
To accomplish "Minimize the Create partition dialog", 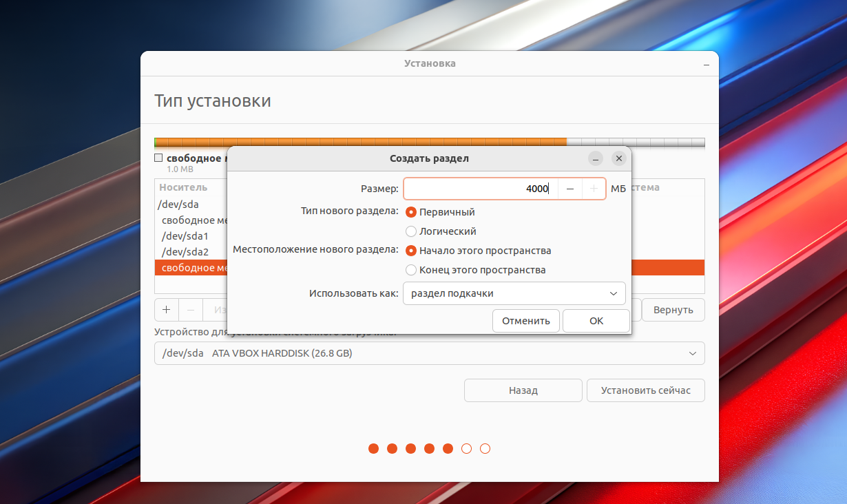I will pos(596,158).
